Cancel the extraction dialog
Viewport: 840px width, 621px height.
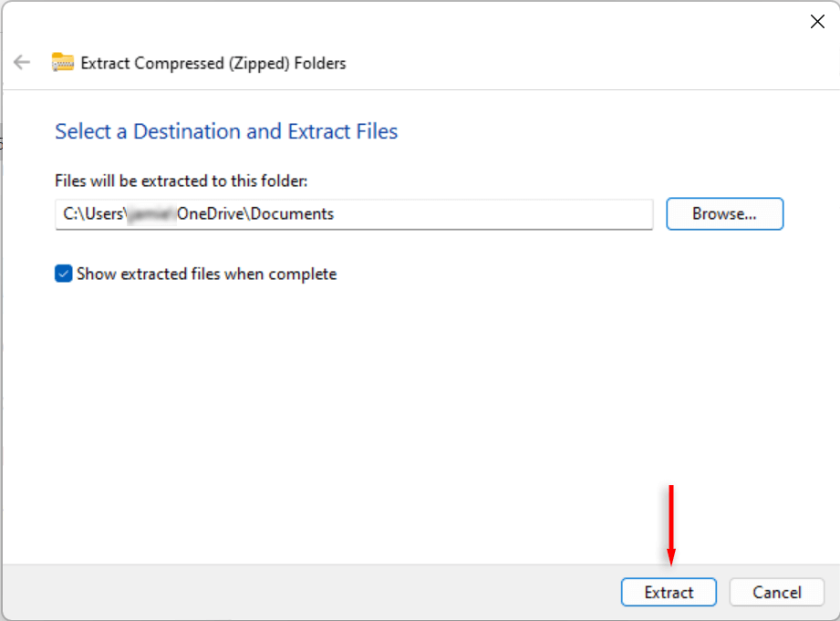(776, 593)
